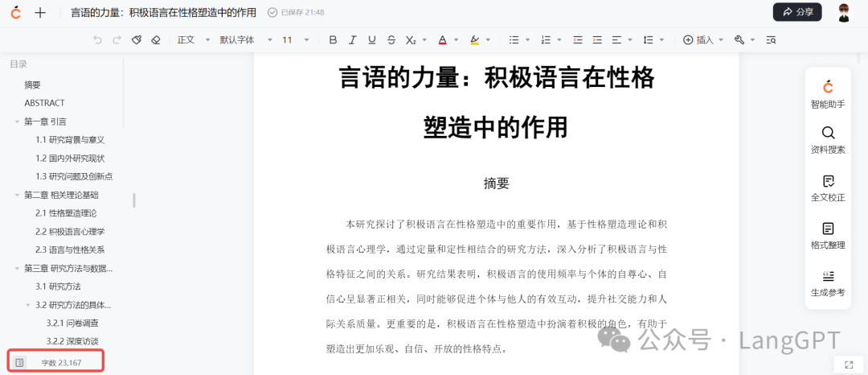Open the 正文 paragraph style dropdown
Viewport: 868px width, 375px height.
(194, 40)
